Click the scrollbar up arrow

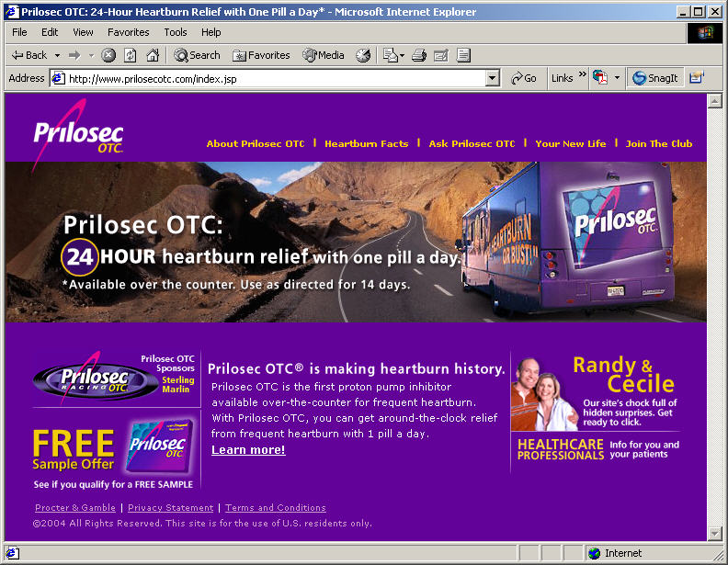pos(714,101)
